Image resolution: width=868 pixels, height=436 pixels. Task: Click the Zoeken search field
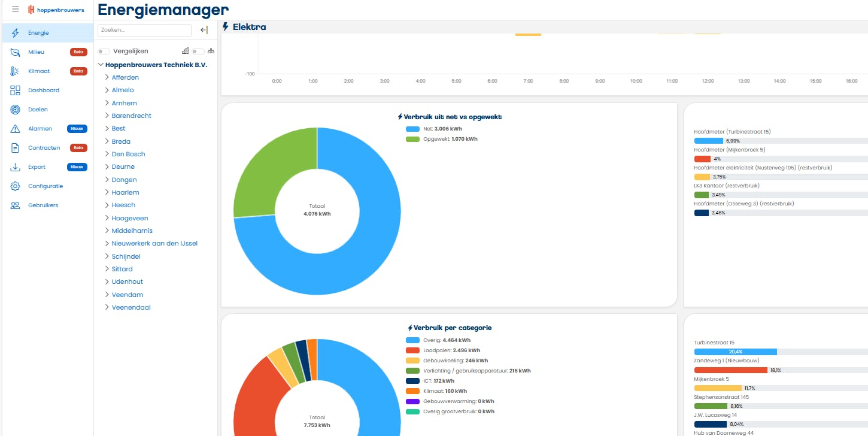click(144, 30)
